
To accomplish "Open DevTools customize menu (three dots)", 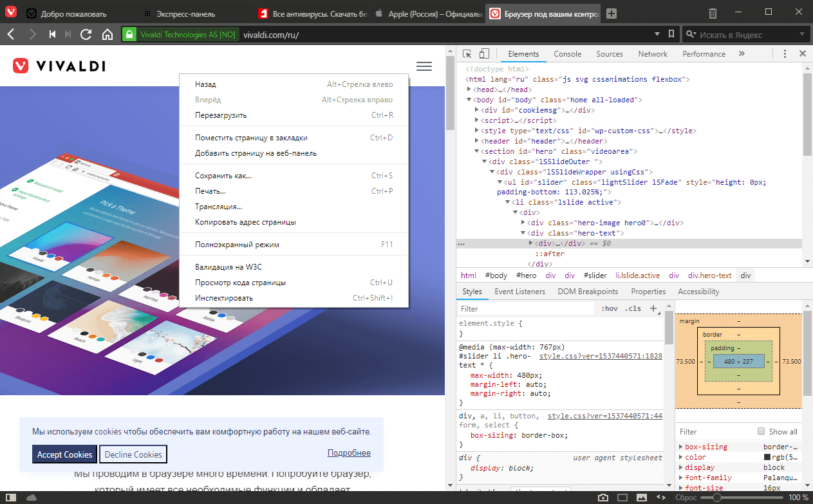I will [785, 54].
